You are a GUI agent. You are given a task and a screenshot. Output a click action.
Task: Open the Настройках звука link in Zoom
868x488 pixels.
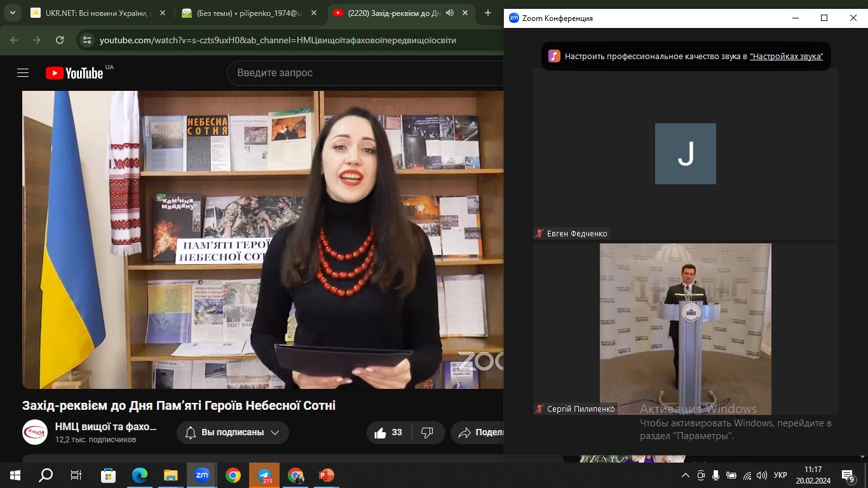click(x=786, y=57)
